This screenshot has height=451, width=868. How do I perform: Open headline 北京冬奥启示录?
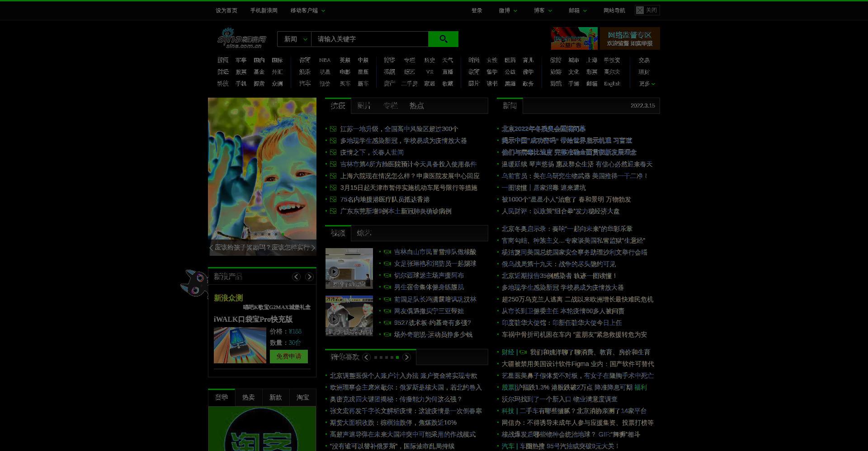[567, 229]
